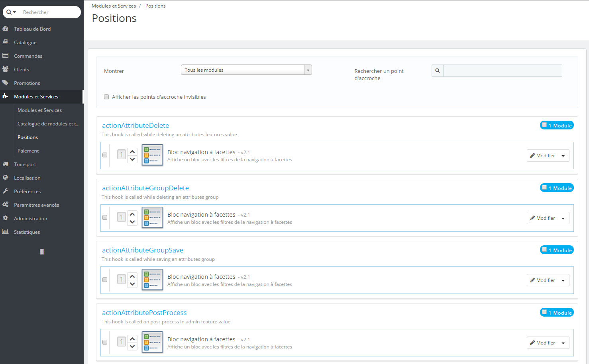Click Modifier button in actionAttributePostProcess
The height and width of the screenshot is (364, 589).
(x=543, y=343)
